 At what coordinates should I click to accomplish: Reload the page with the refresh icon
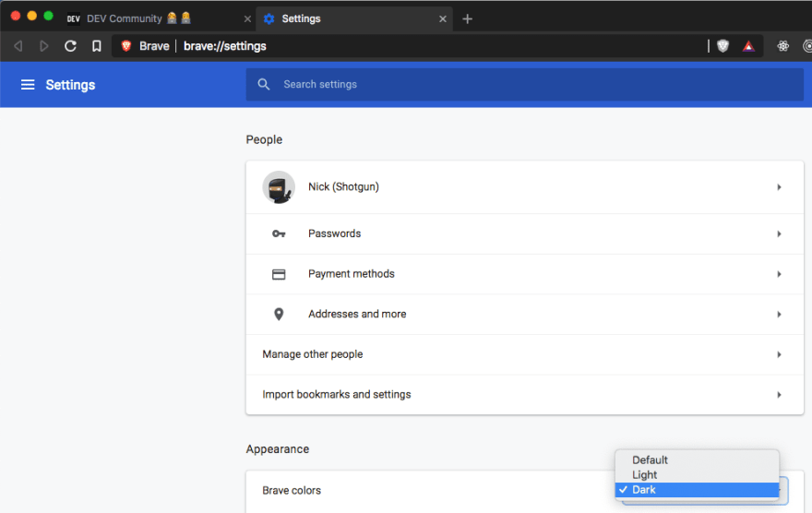pos(70,46)
